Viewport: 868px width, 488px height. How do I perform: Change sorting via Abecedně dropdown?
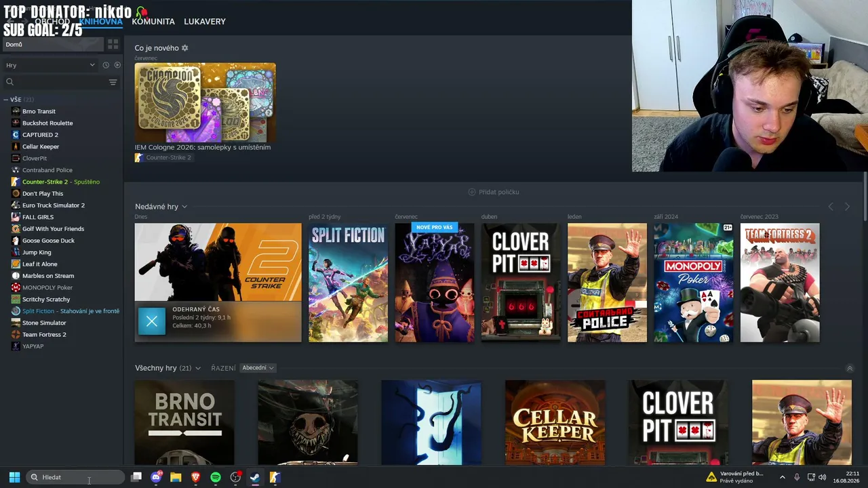(258, 368)
